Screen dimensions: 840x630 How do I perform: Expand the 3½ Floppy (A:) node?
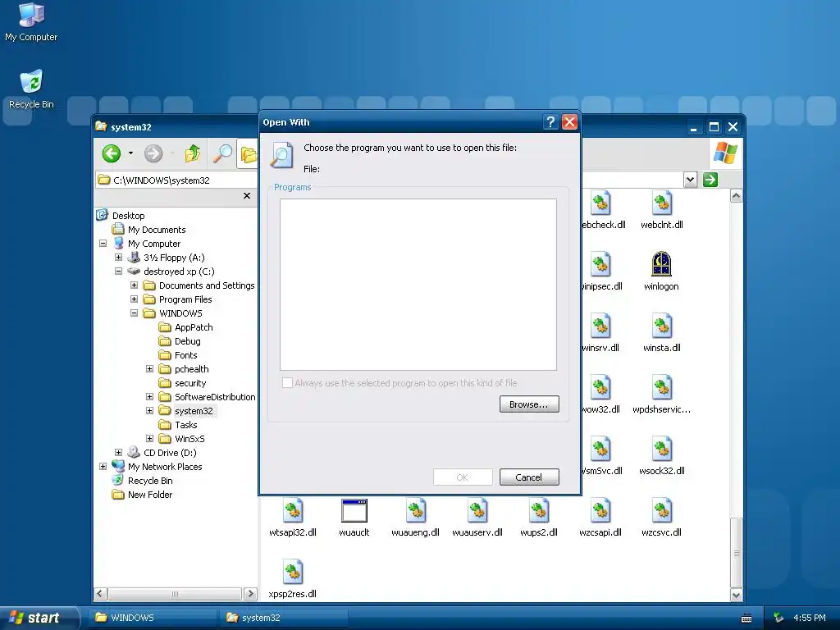click(118, 257)
